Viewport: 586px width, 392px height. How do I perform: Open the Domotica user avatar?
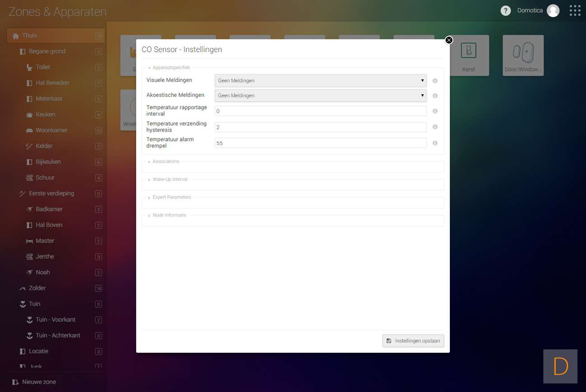pos(553,11)
